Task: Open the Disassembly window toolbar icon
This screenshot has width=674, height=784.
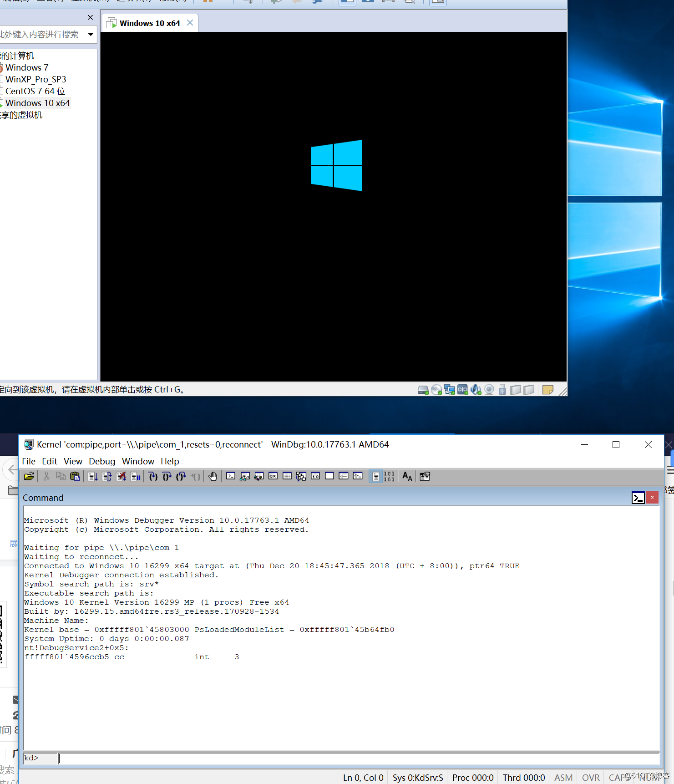Action: [x=315, y=476]
